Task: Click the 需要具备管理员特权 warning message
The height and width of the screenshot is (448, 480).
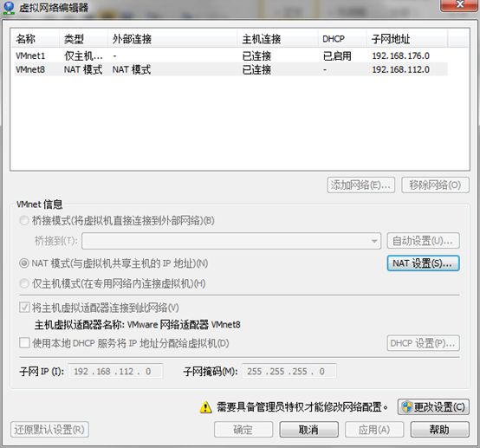Action: click(x=302, y=407)
